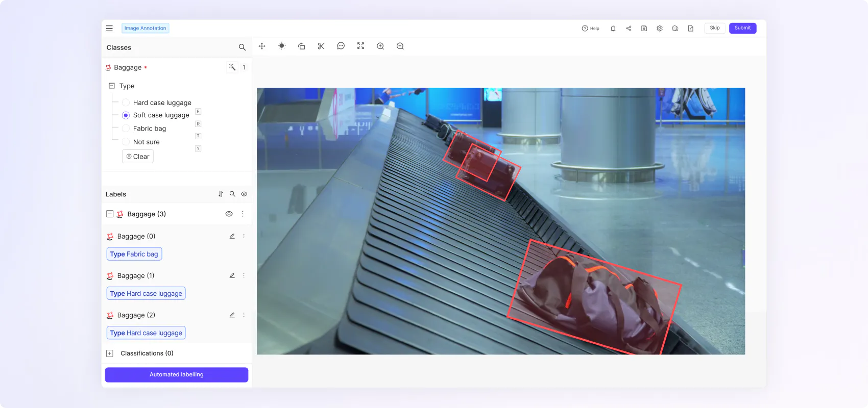Viewport: 868px width, 408px height.
Task: Search classes with magnifier icon
Action: tap(242, 47)
